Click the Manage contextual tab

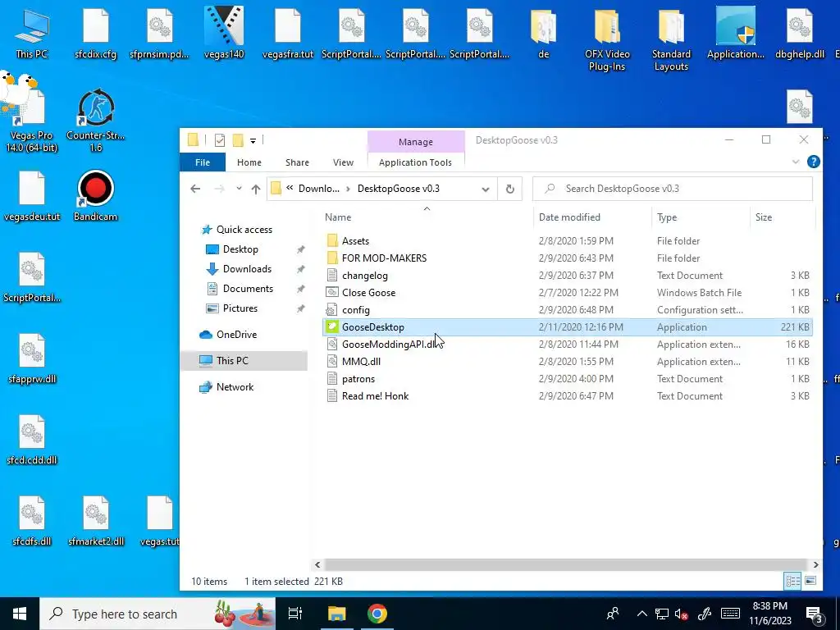tap(416, 142)
